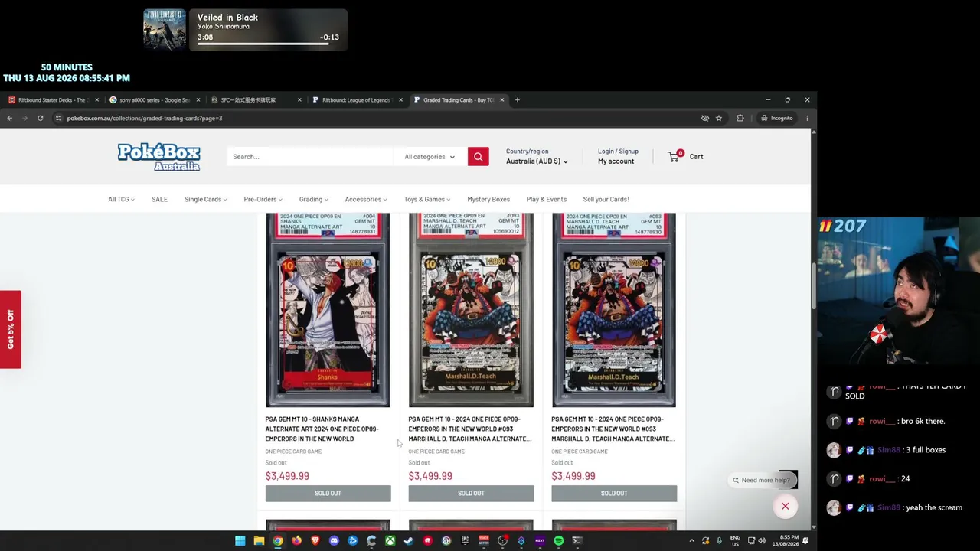Image resolution: width=980 pixels, height=551 pixels.
Task: Open the browser extensions puzzle icon
Action: (740, 118)
